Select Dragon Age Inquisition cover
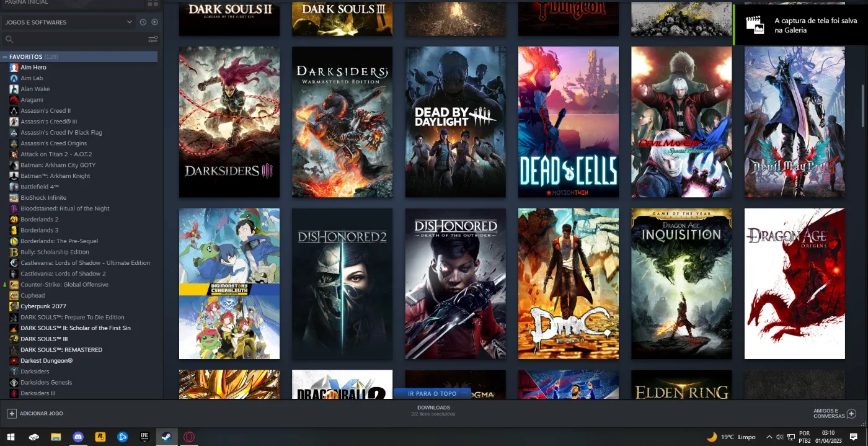 click(681, 284)
